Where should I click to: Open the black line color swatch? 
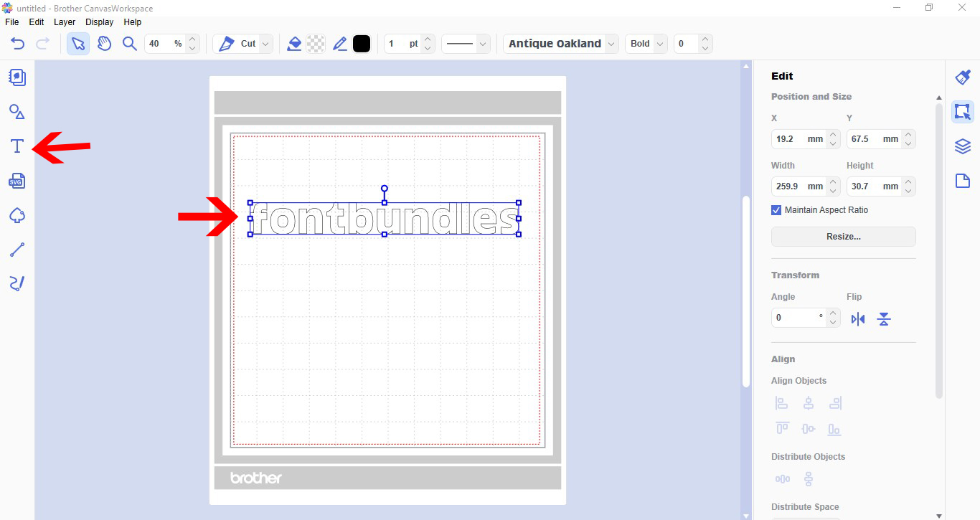point(362,44)
